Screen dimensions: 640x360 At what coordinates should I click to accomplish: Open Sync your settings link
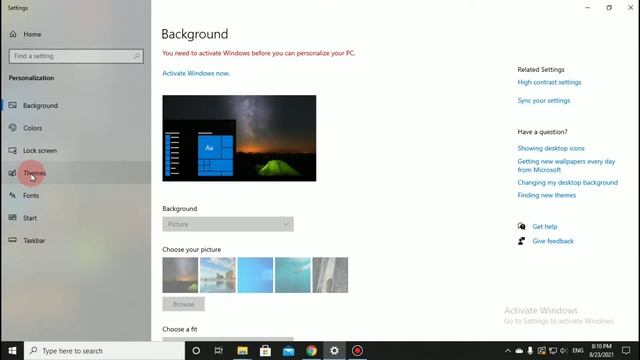pos(544,100)
